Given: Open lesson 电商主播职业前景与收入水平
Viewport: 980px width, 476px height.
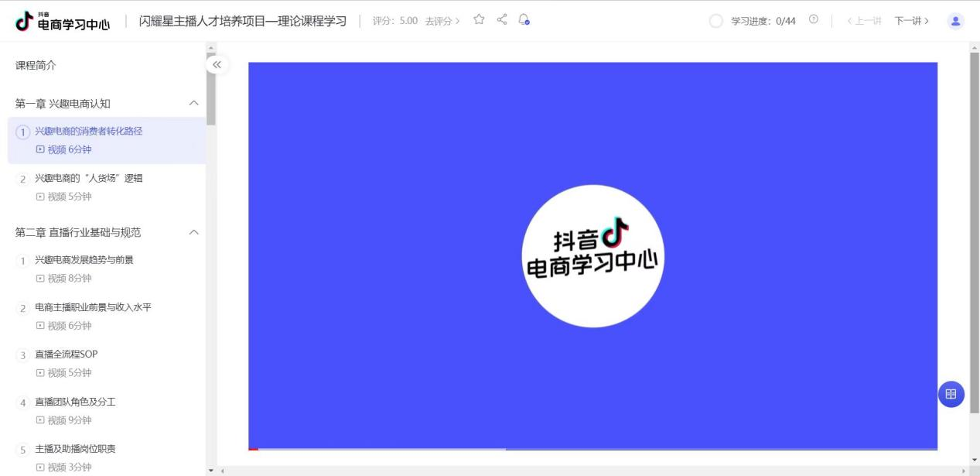Looking at the screenshot, I should (x=93, y=307).
